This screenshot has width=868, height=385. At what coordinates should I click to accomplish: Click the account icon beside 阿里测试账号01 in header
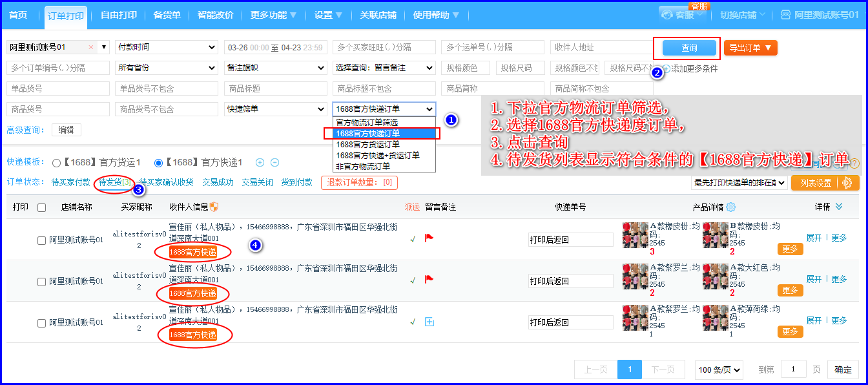click(785, 14)
